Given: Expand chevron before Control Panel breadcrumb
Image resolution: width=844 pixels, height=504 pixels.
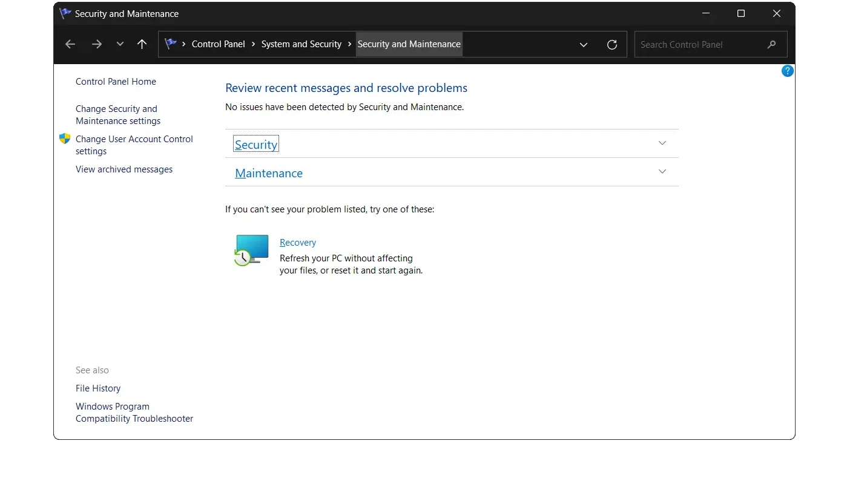Looking at the screenshot, I should [x=184, y=44].
